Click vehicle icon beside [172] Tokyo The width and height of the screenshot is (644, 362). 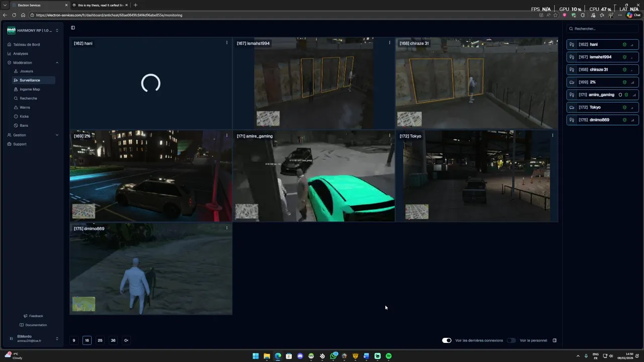pos(572,108)
